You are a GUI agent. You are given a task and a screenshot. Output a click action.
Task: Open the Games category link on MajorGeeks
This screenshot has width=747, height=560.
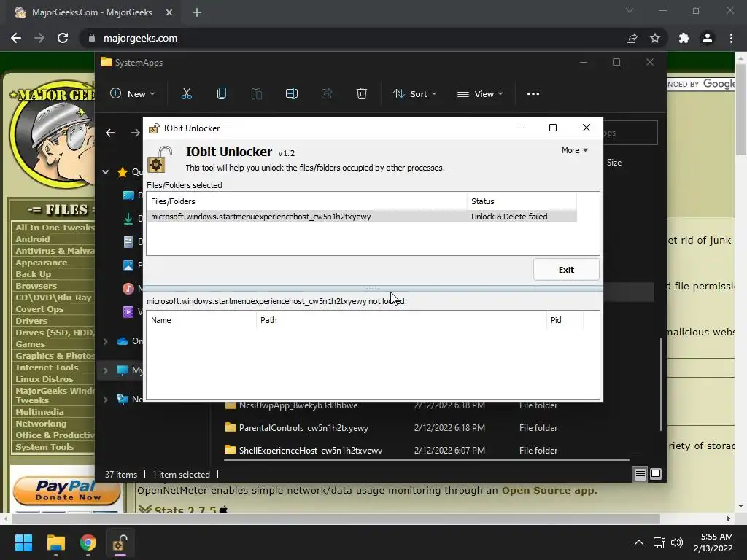pyautogui.click(x=30, y=344)
